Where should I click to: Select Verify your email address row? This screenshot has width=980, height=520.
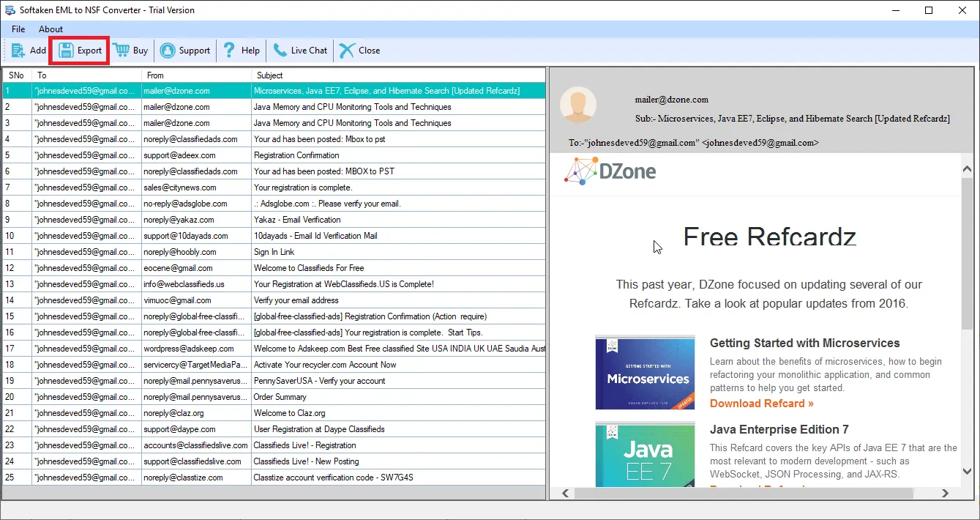click(x=274, y=300)
